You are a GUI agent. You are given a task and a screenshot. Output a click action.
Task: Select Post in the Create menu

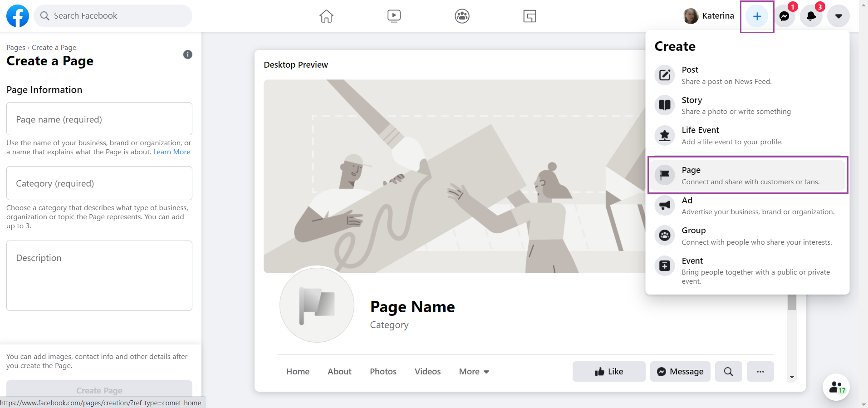point(748,75)
